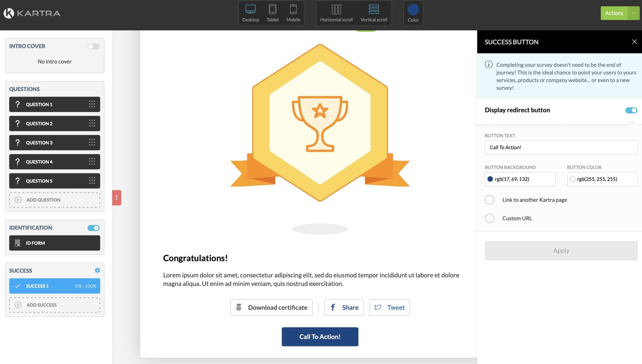The width and height of the screenshot is (642, 364).
Task: Click the Facebook Share button
Action: pos(344,307)
